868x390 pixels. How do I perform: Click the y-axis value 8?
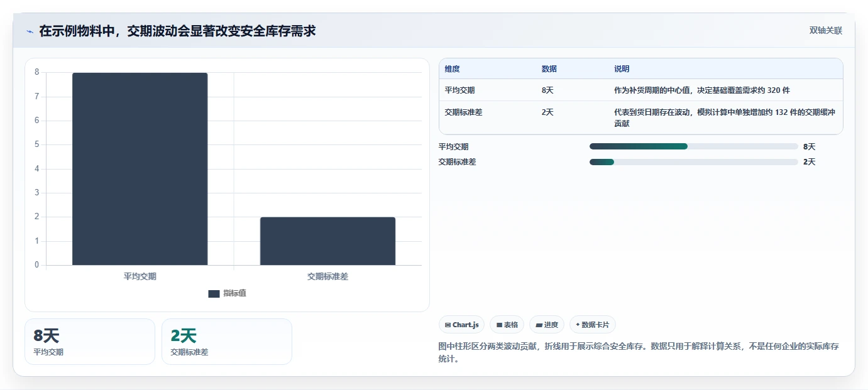tap(37, 72)
